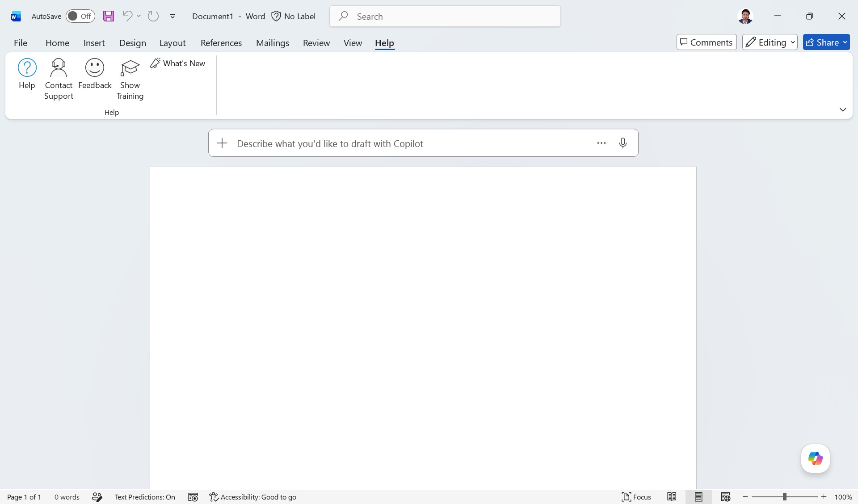This screenshot has width=858, height=504.
Task: Click the Share button
Action: pyautogui.click(x=826, y=42)
